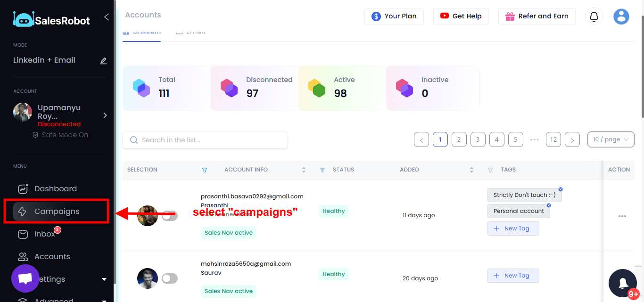Toggle the Saurav account switch

[x=170, y=278]
